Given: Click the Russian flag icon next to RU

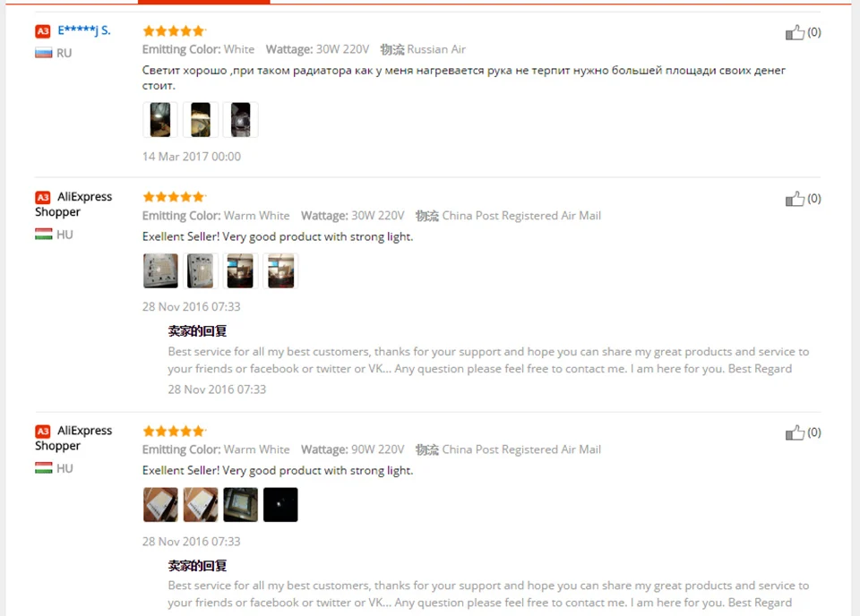Looking at the screenshot, I should coord(43,53).
